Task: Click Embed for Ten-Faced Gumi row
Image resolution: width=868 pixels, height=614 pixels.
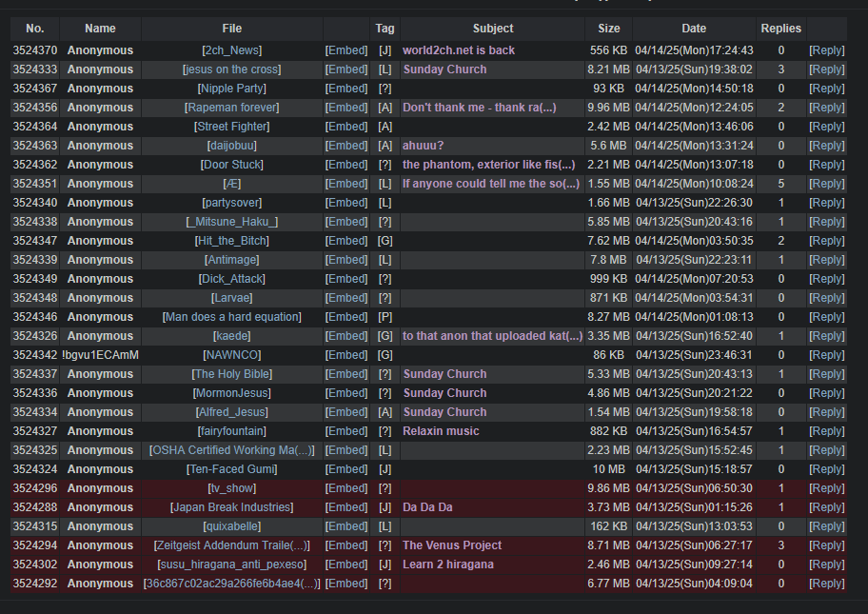Action: pos(346,469)
